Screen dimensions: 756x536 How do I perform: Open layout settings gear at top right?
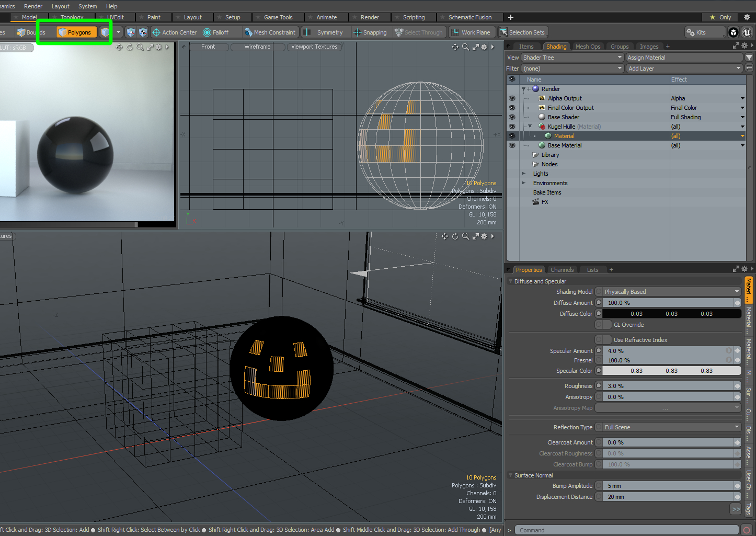(747, 17)
